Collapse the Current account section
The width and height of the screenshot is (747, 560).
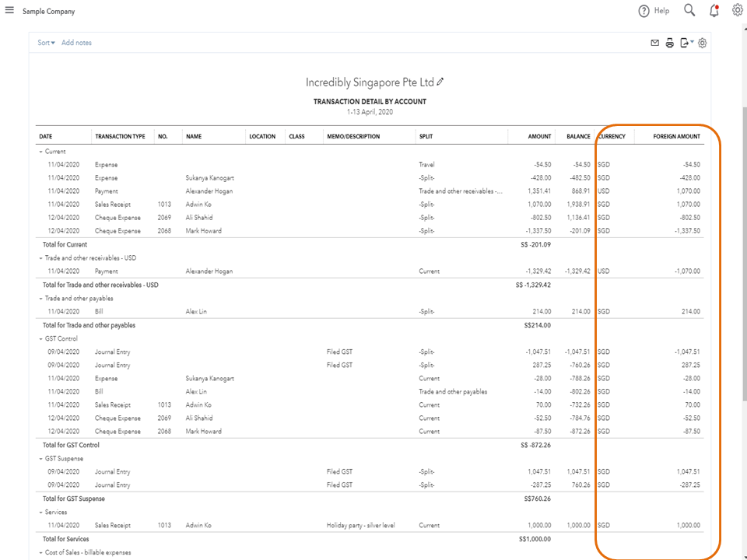(x=40, y=152)
